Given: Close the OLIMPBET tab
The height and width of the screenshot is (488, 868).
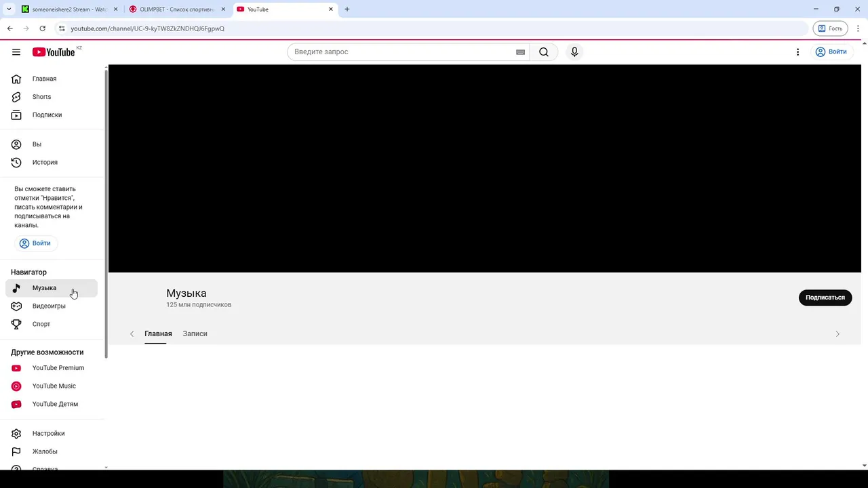Looking at the screenshot, I should (x=223, y=9).
